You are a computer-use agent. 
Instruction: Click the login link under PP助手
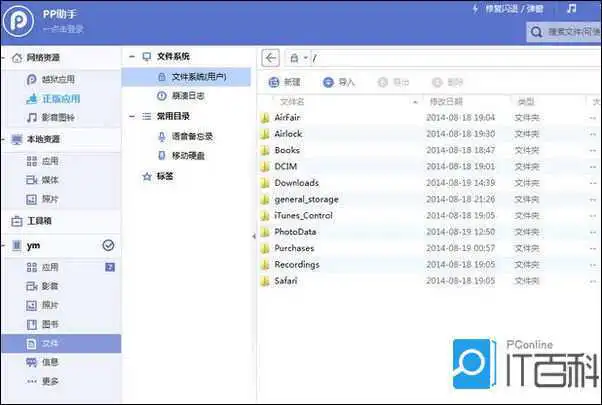63,29
